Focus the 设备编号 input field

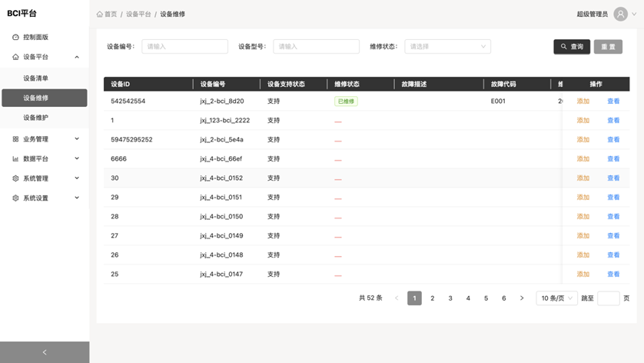[184, 47]
